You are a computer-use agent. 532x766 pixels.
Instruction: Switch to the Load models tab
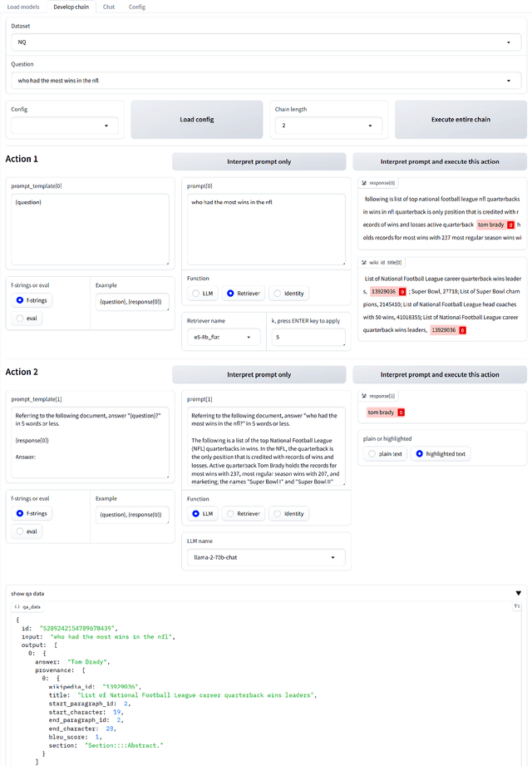23,7
